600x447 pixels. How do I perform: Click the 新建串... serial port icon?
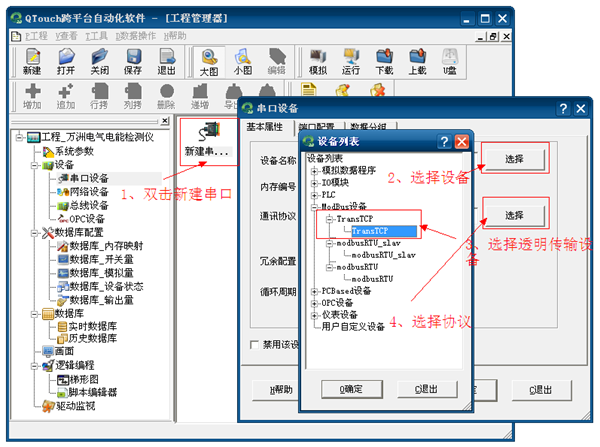[x=208, y=139]
